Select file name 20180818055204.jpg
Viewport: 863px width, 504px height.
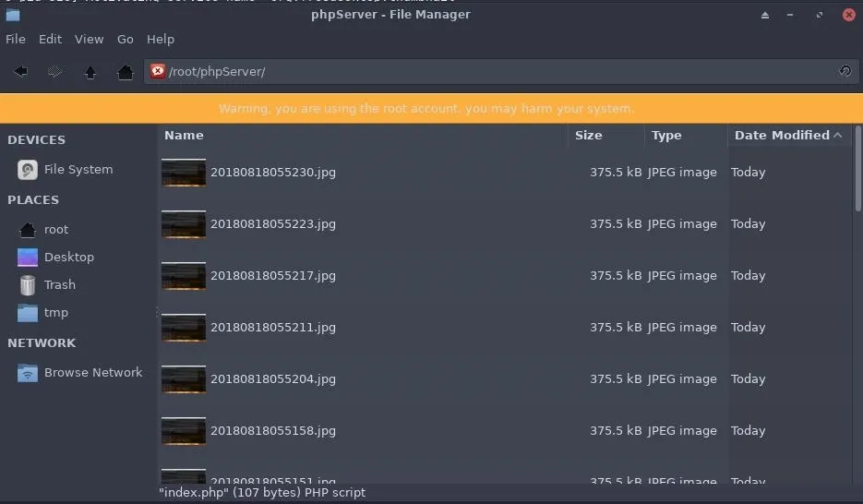point(273,379)
